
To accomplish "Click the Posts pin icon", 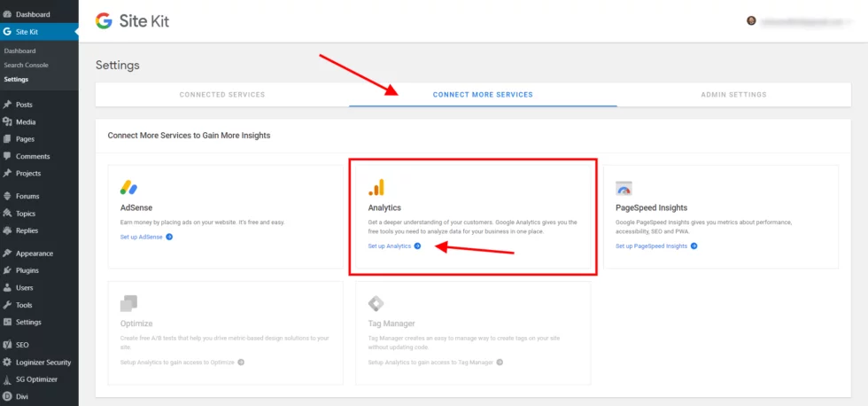I will (7, 105).
